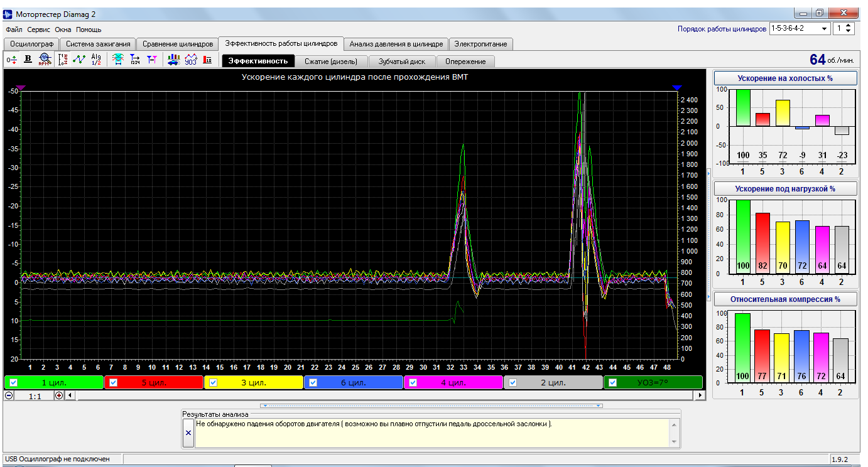Toggle the 2 цил. trace checkbox
The height and width of the screenshot is (467, 868).
point(513,382)
